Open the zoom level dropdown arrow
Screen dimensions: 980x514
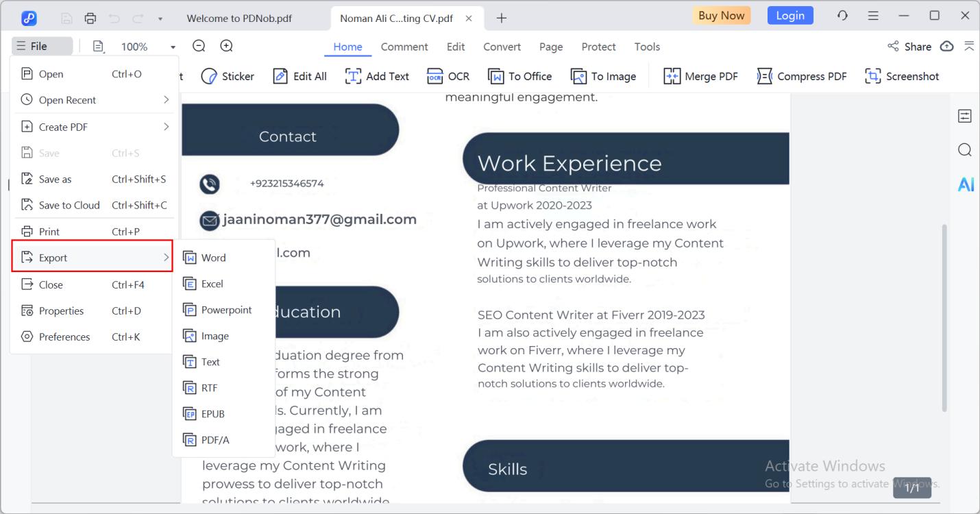(x=173, y=47)
